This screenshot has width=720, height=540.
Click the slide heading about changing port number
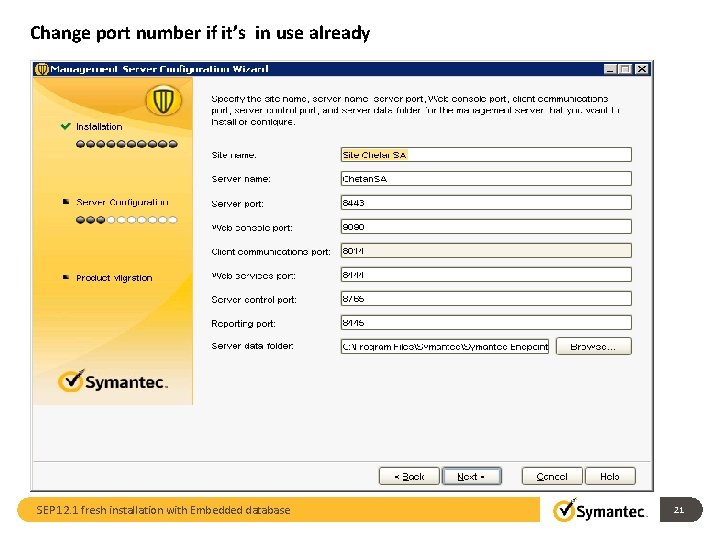coord(200,33)
